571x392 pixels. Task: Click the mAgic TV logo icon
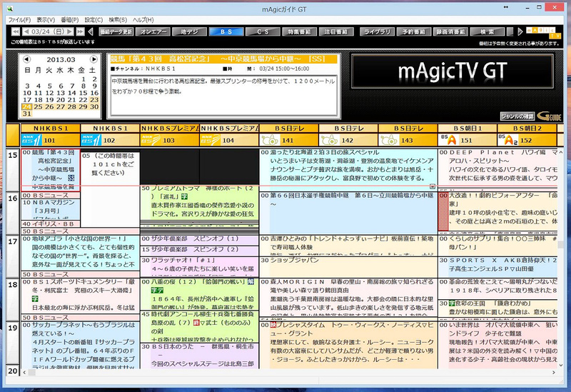(x=543, y=32)
